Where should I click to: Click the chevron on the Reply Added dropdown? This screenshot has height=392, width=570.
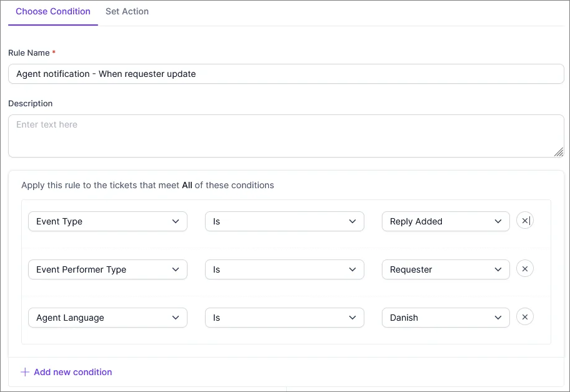coord(498,221)
